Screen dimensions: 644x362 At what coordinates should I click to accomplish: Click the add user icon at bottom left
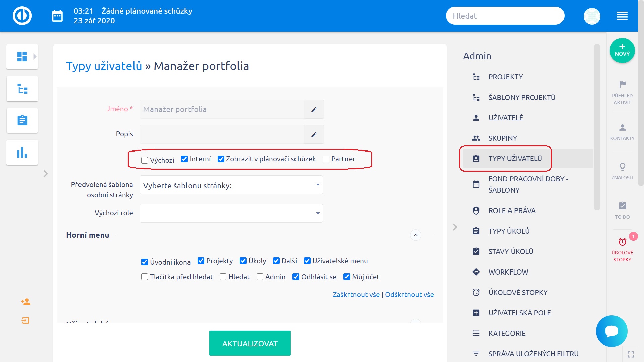tap(25, 302)
